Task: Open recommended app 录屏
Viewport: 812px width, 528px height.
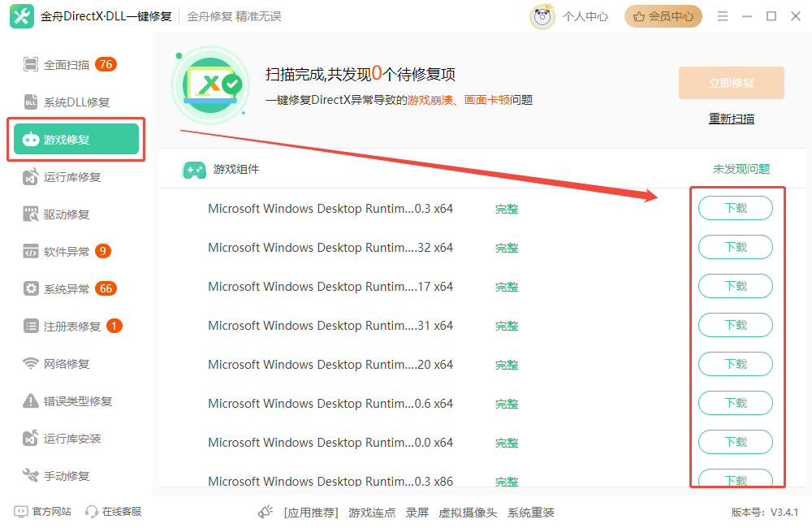Action: click(417, 513)
